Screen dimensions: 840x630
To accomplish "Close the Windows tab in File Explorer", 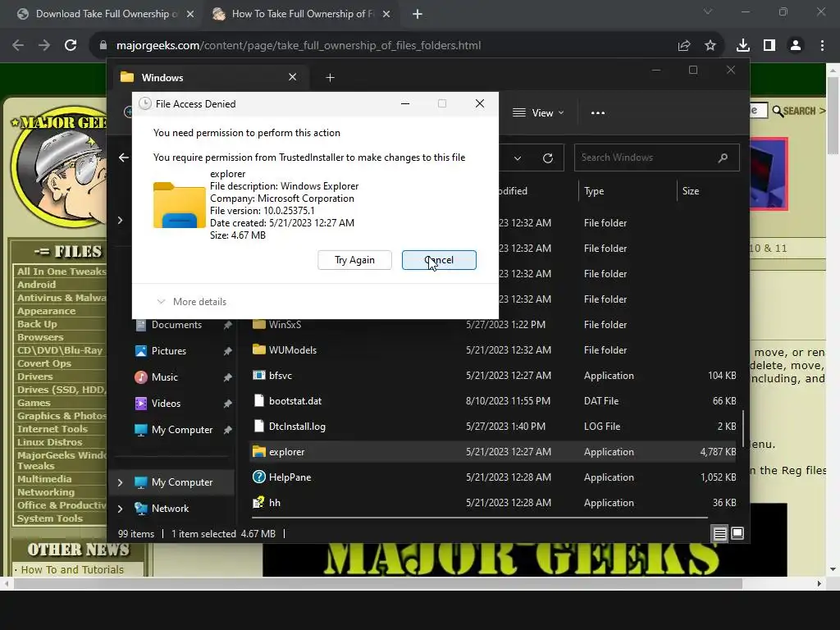I will click(293, 77).
